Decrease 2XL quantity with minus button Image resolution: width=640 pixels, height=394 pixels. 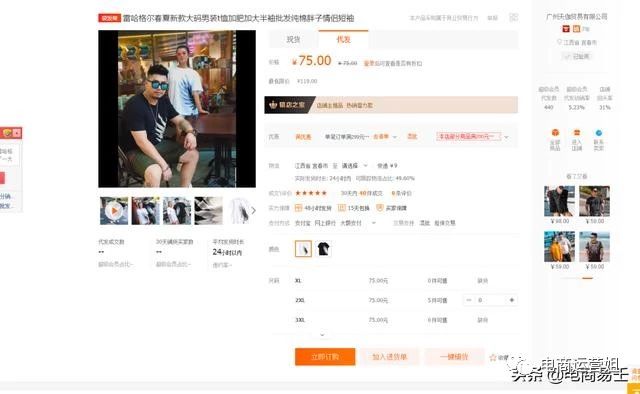click(x=469, y=300)
